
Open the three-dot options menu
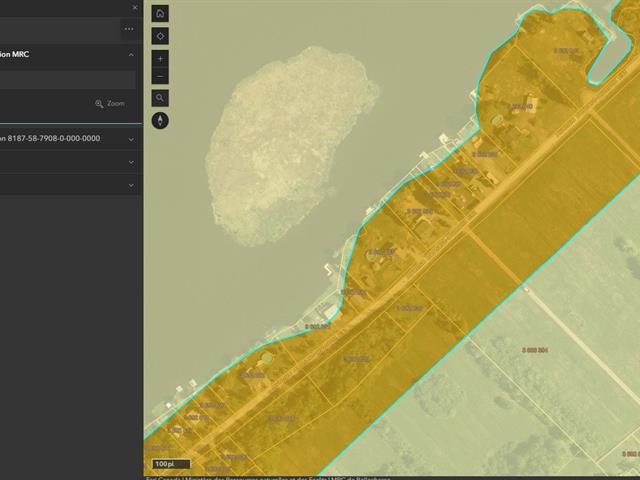(129, 29)
